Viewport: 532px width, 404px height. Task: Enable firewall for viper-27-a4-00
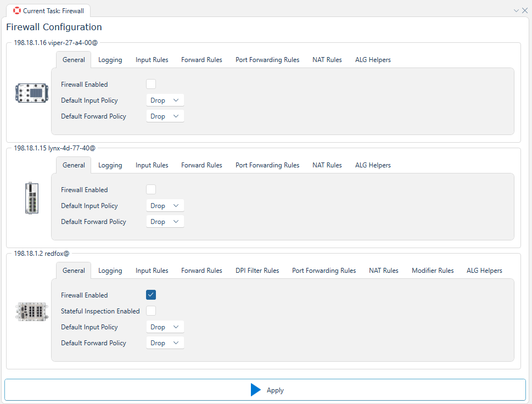151,84
